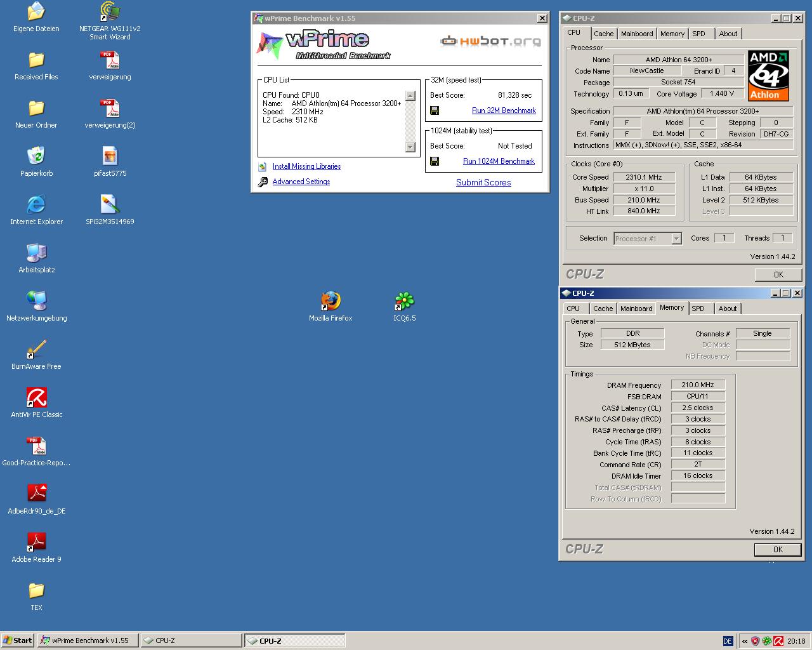This screenshot has width=812, height=650.
Task: Click the Run 1024M Benchmark link
Action: coord(499,161)
